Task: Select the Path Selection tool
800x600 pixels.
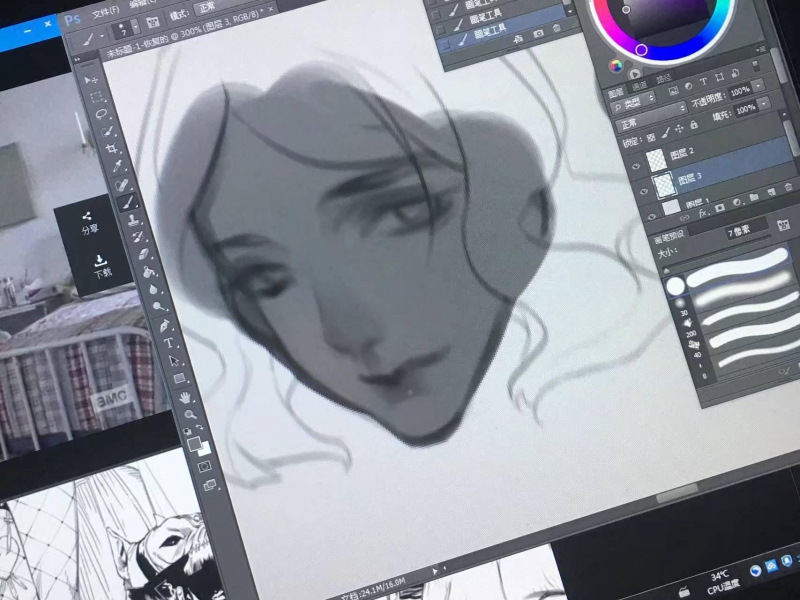Action: point(174,361)
